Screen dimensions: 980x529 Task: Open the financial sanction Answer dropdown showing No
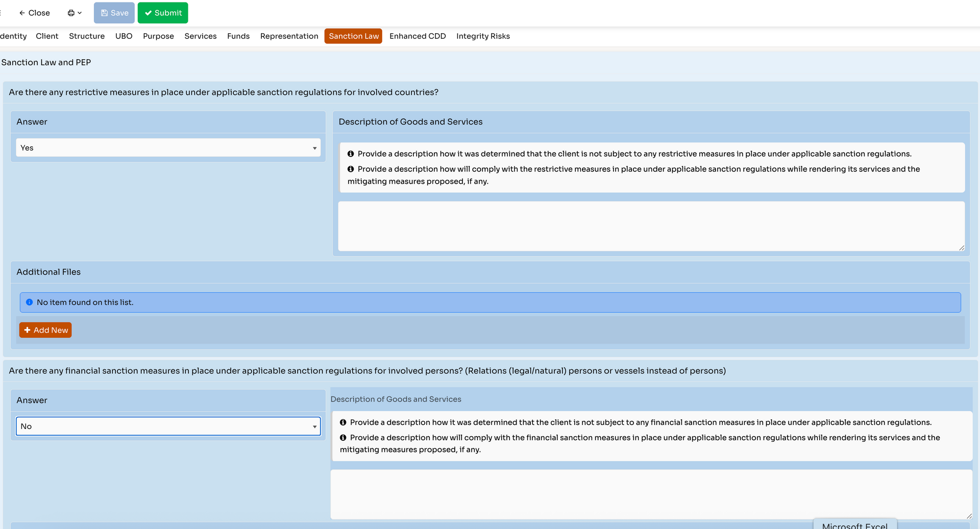(x=168, y=426)
